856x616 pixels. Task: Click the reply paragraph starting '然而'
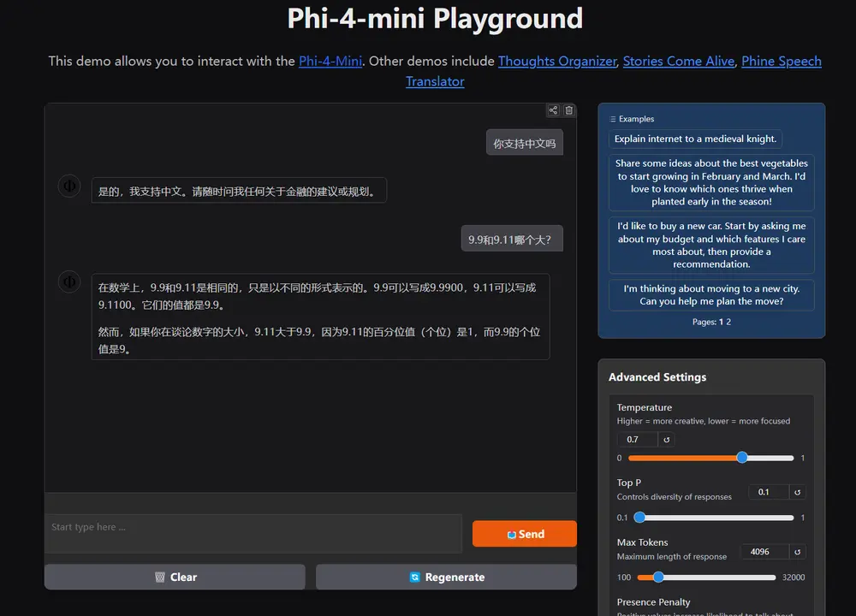click(319, 340)
